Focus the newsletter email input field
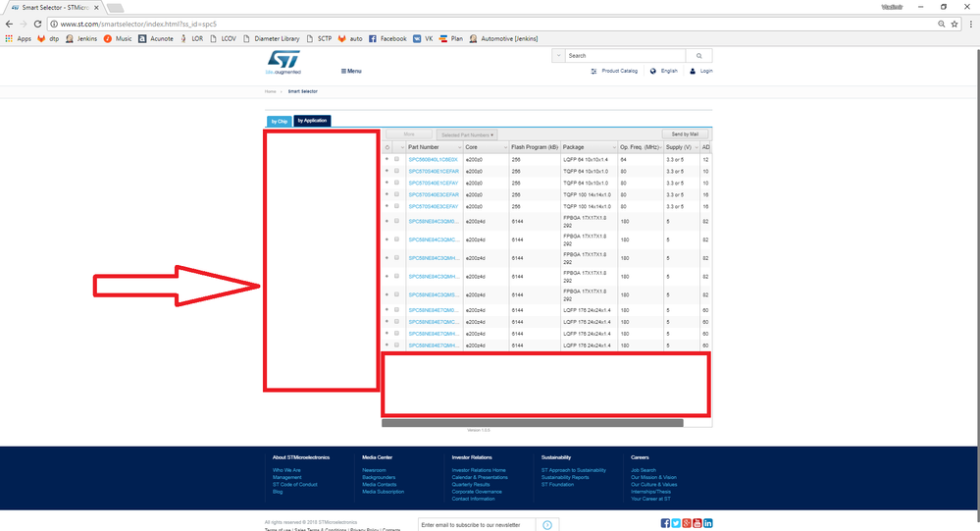 tap(477, 525)
